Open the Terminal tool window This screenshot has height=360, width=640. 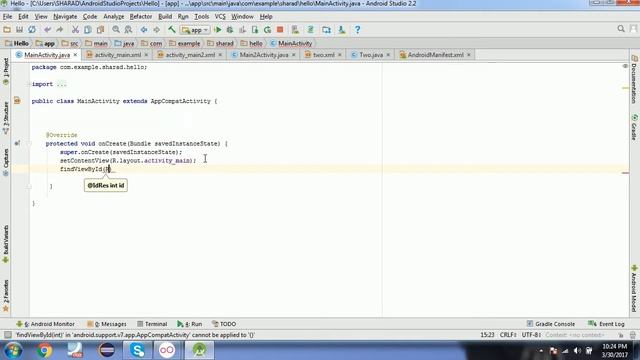coord(152,324)
